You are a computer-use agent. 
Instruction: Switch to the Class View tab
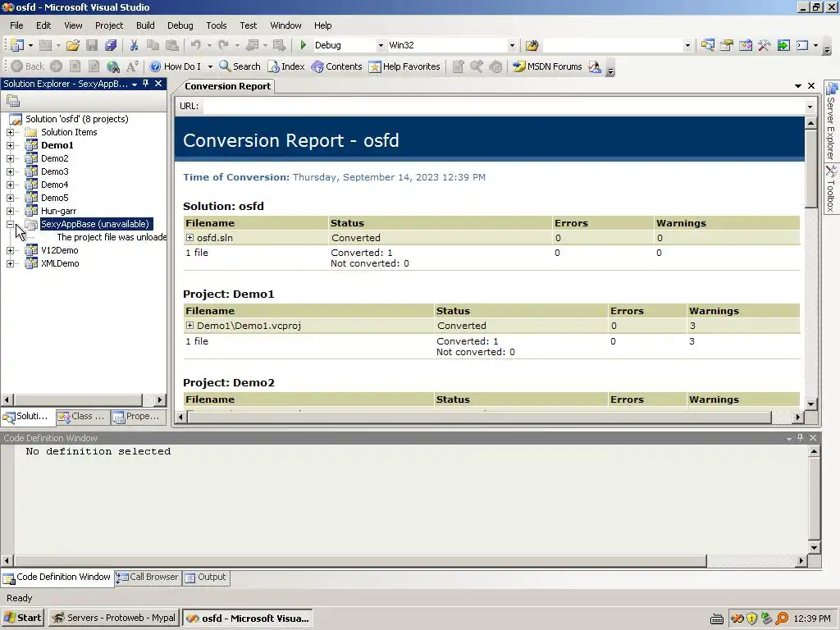click(83, 416)
